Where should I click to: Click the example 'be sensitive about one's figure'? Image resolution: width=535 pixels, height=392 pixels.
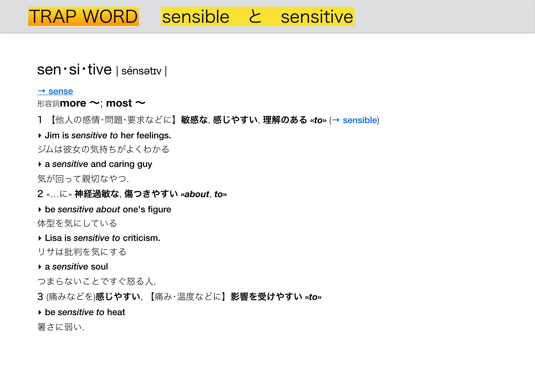pyautogui.click(x=108, y=210)
